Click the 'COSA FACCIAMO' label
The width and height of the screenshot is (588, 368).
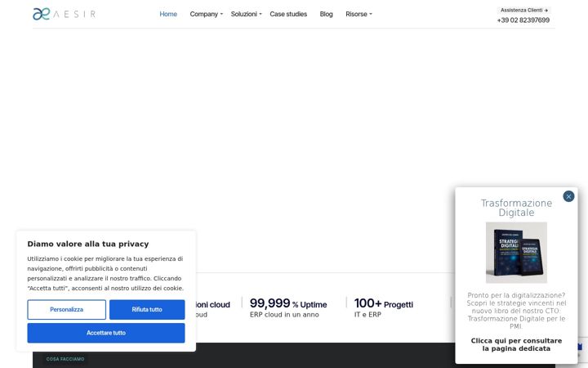point(65,359)
